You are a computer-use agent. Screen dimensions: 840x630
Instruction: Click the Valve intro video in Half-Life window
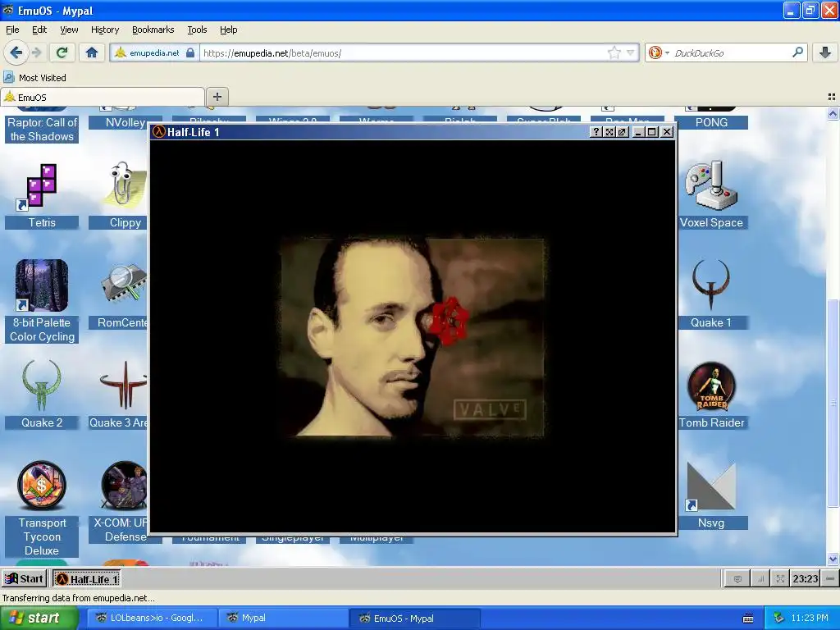[x=413, y=338]
